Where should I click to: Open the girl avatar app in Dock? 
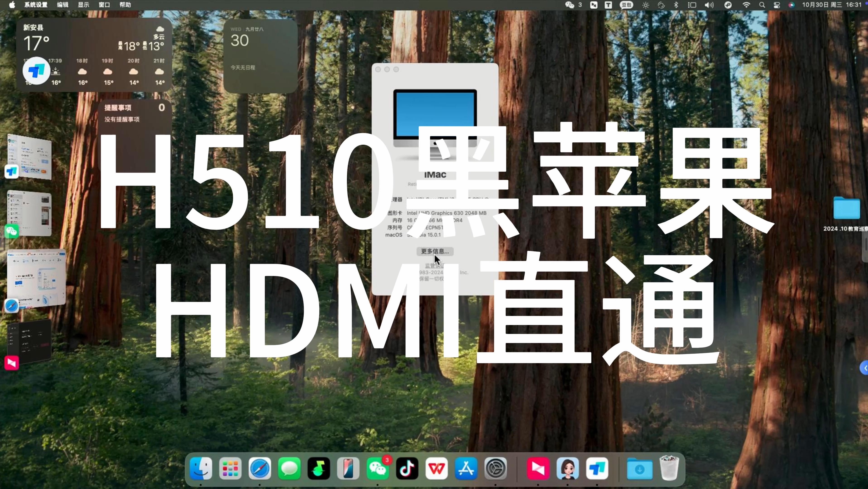568,468
